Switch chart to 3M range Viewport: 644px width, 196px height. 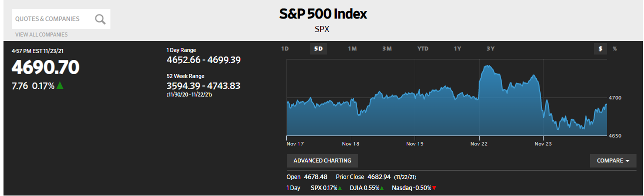click(387, 48)
